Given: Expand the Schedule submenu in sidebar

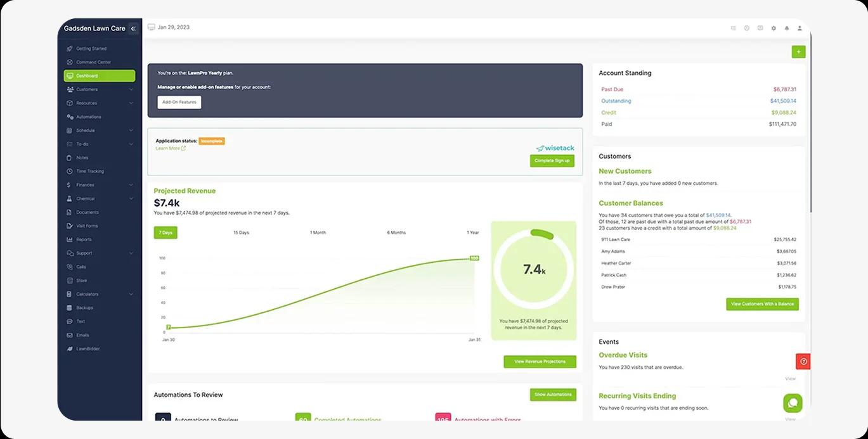Looking at the screenshot, I should click(x=131, y=130).
